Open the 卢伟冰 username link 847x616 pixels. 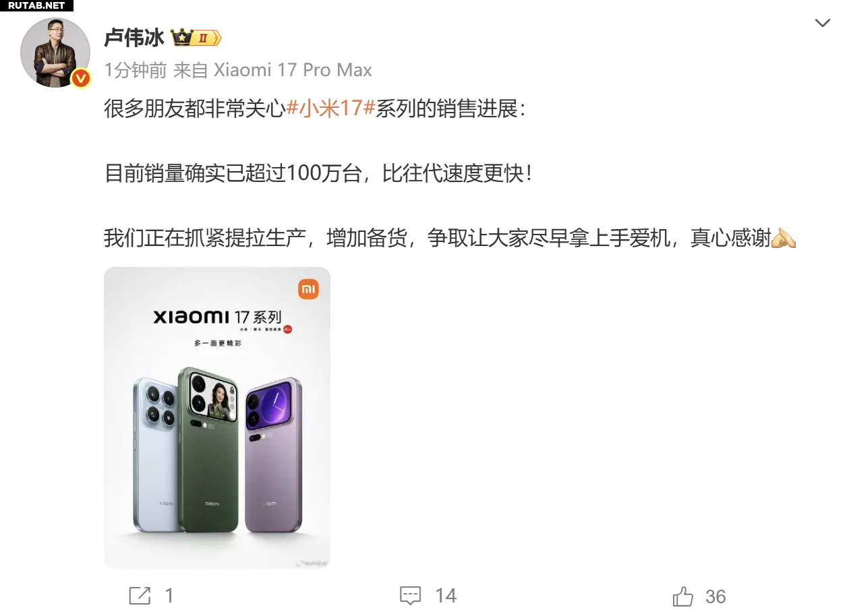tap(134, 38)
